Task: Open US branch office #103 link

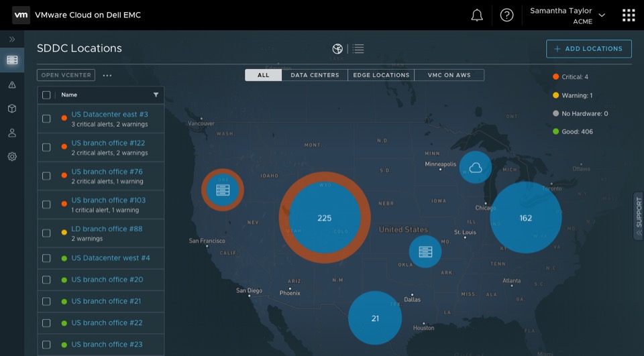Action: (x=109, y=200)
